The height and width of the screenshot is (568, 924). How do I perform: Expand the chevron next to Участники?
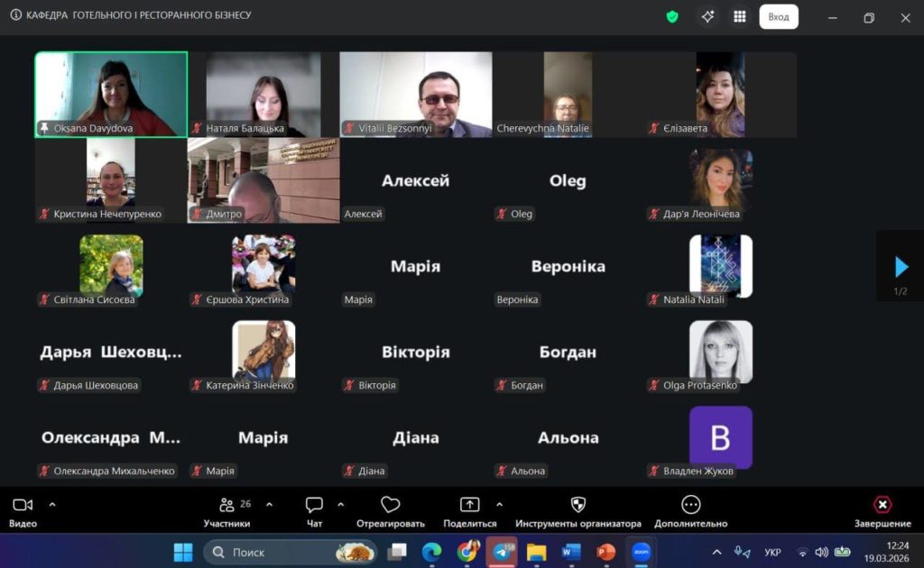click(x=269, y=505)
